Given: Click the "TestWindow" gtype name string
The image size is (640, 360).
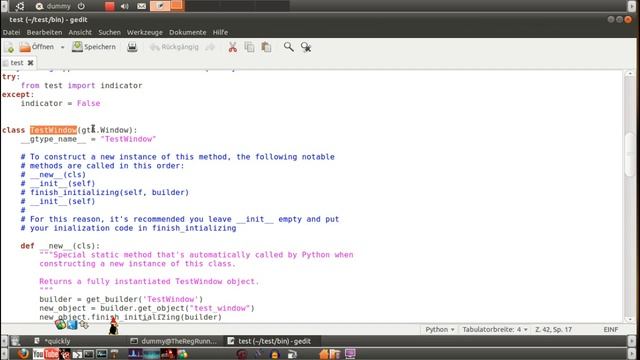Looking at the screenshot, I should [x=129, y=139].
